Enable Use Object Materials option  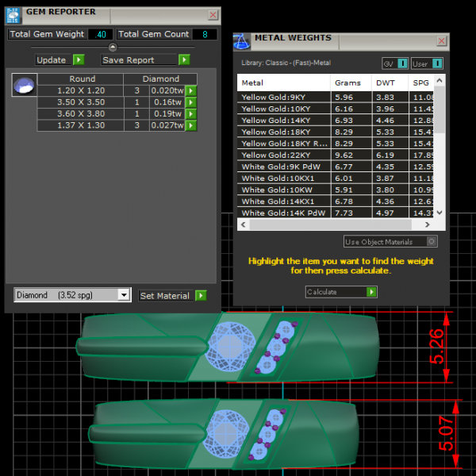(x=431, y=241)
